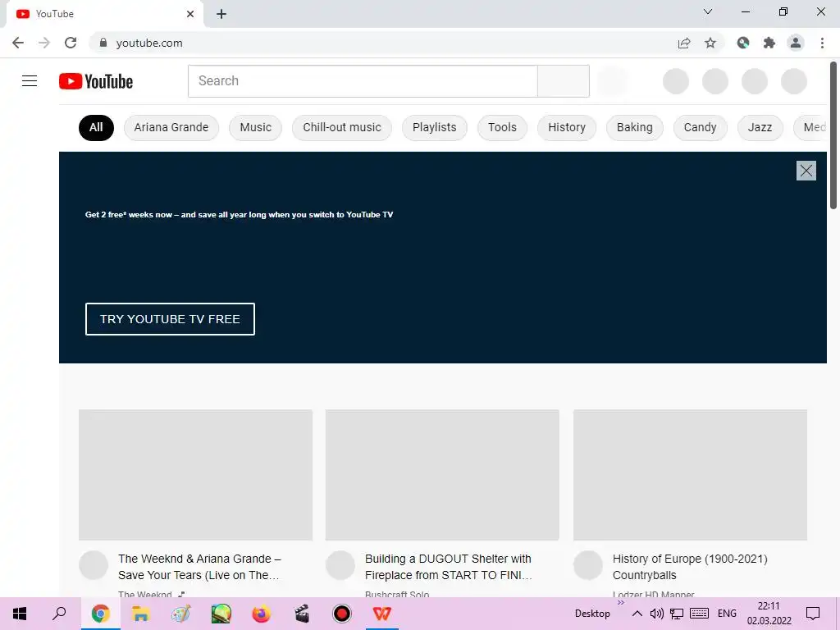Choose the Chill-out music chip
Viewport: 840px width, 630px height.
coord(342,127)
